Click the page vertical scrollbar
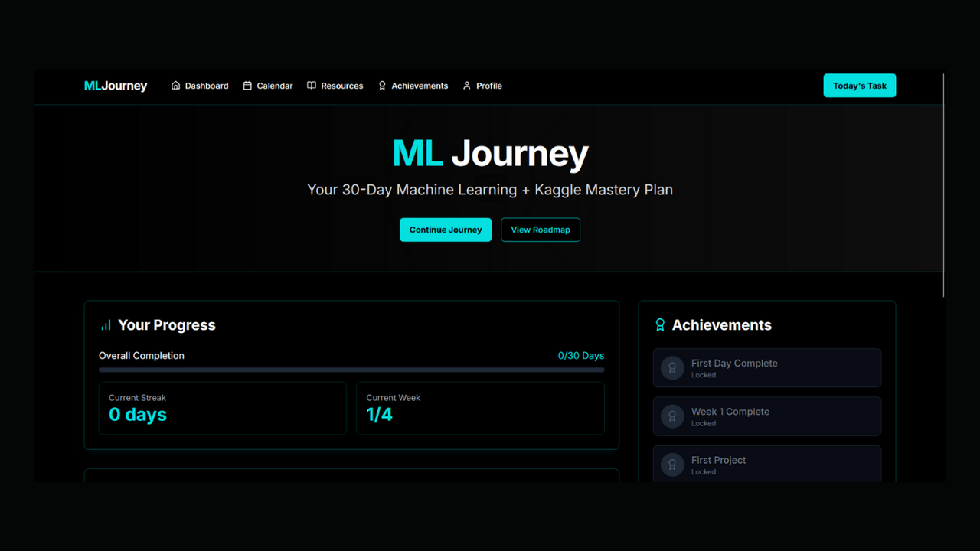This screenshot has height=551, width=980. click(944, 185)
